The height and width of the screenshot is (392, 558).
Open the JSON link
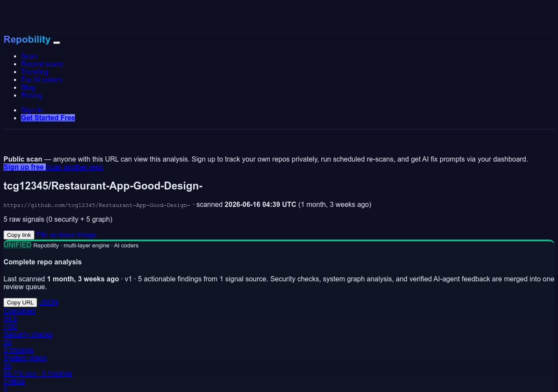click(48, 302)
